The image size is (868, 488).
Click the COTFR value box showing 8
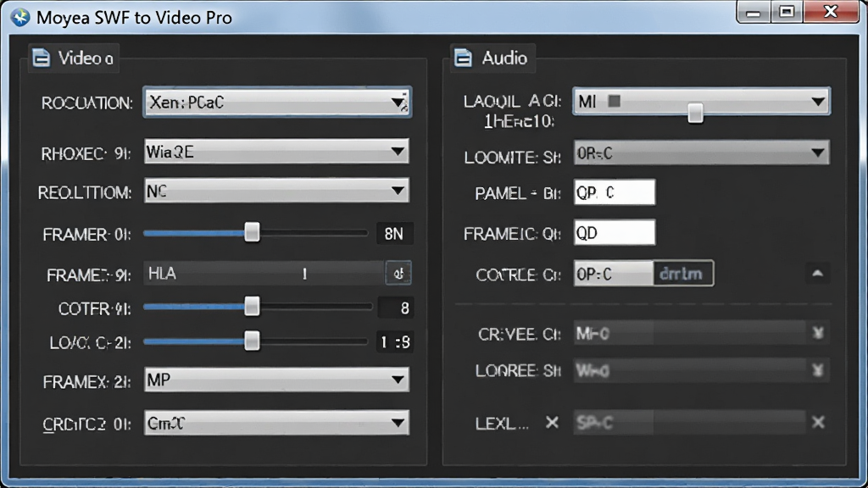(x=395, y=308)
